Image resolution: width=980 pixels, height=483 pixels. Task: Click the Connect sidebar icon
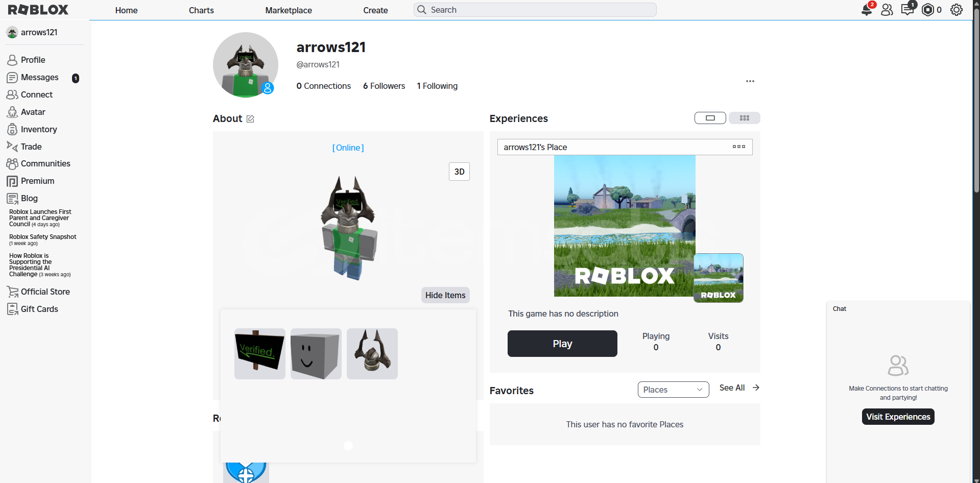[12, 95]
